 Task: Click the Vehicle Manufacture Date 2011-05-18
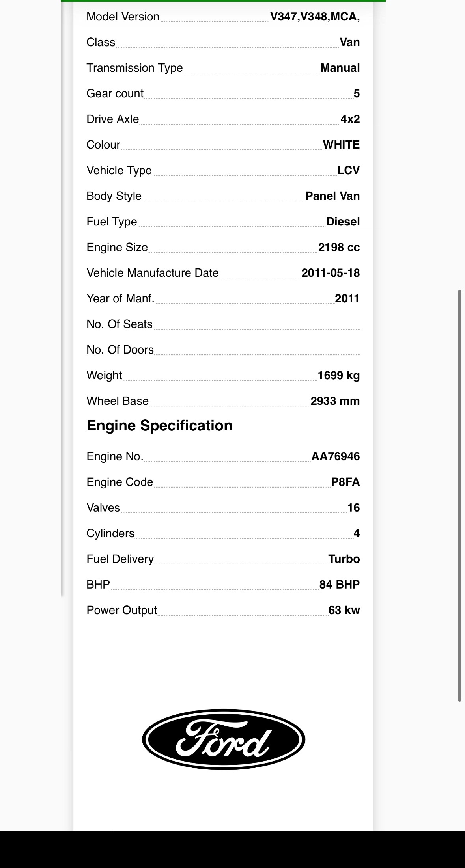(x=331, y=273)
